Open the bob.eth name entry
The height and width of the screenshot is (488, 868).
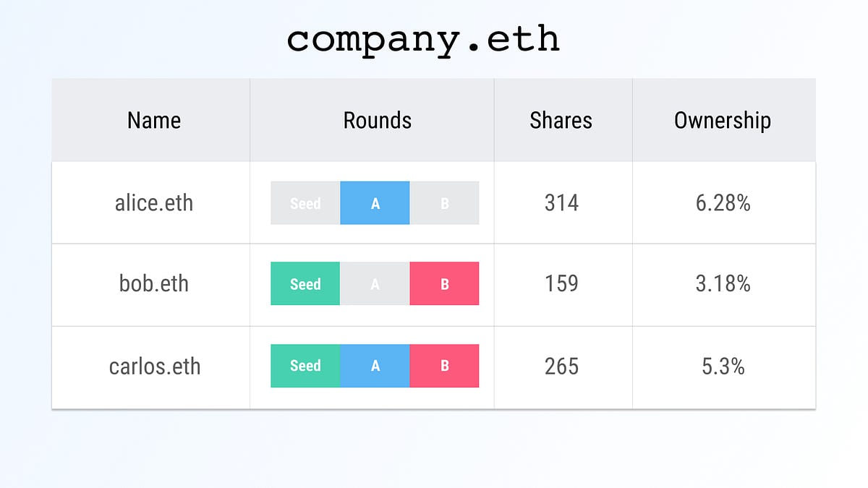click(x=154, y=283)
